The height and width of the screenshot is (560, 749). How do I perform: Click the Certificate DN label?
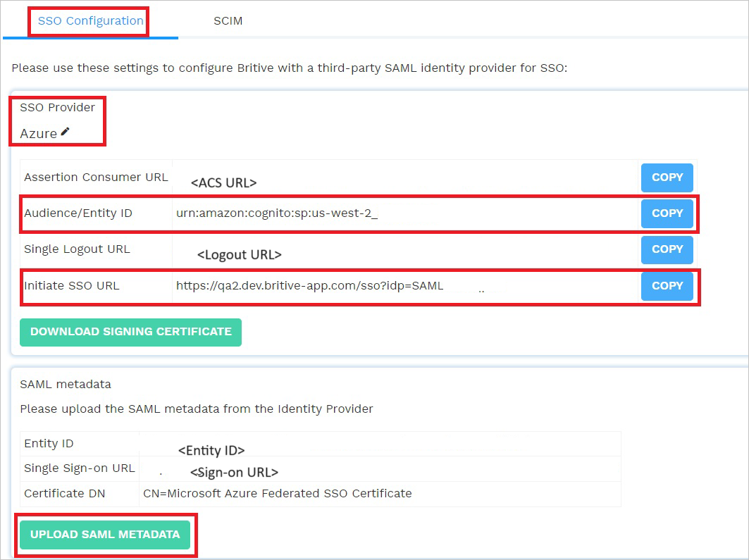coord(65,494)
